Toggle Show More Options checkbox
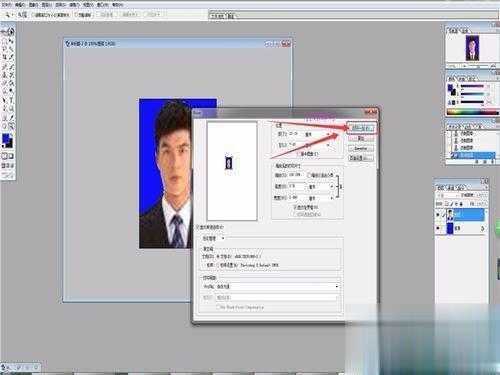The image size is (500, 375). (x=198, y=227)
